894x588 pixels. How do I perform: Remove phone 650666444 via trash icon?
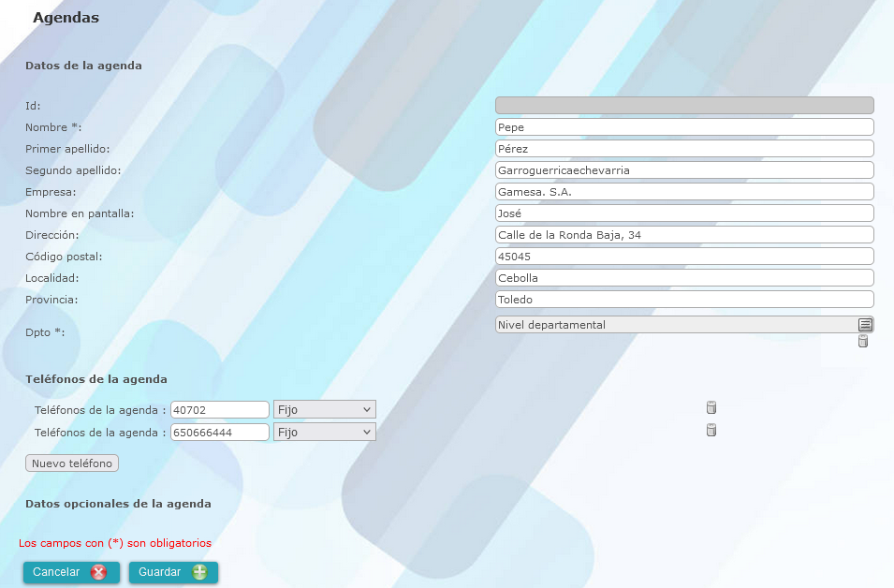pyautogui.click(x=711, y=430)
